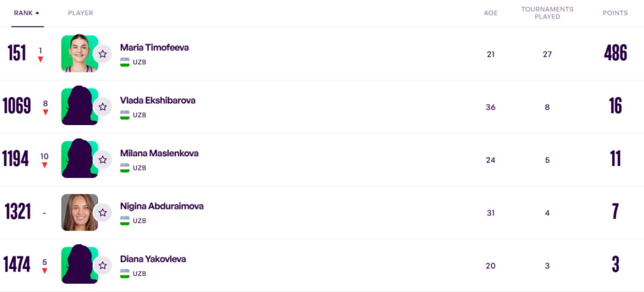Click Vlada Ekshibarova's silhouette avatar
This screenshot has height=292, width=644.
click(x=79, y=107)
